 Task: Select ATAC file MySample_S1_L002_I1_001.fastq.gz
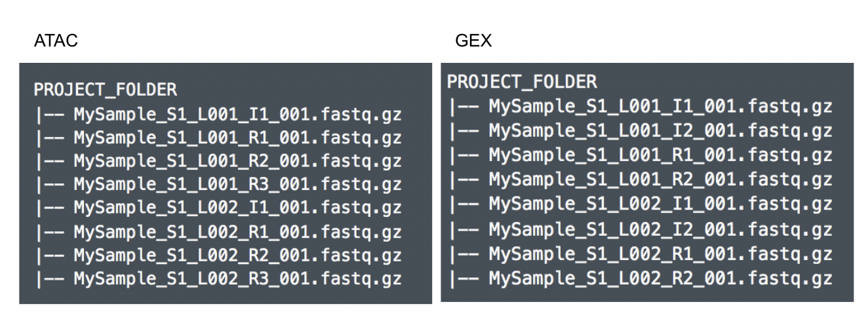point(237,208)
